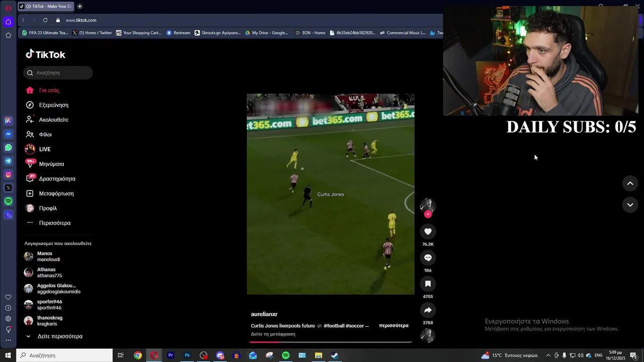
Task: Open X (Twitter) in Opera sidebar
Action: click(8, 188)
